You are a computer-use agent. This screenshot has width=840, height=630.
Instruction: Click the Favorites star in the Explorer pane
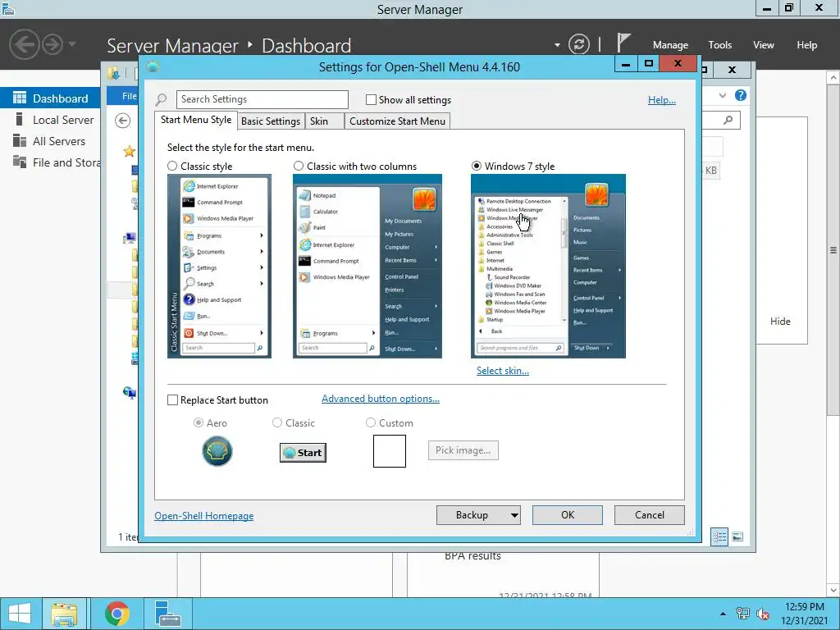coord(129,151)
